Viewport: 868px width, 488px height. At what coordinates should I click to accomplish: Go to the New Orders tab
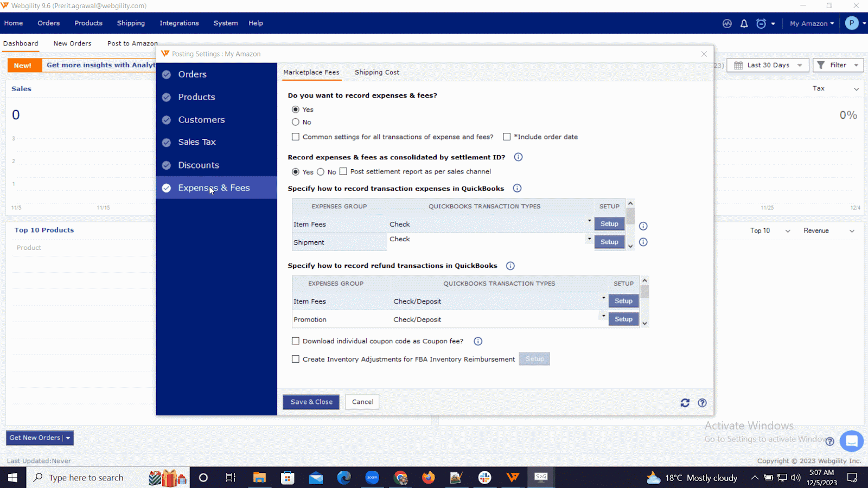[72, 43]
